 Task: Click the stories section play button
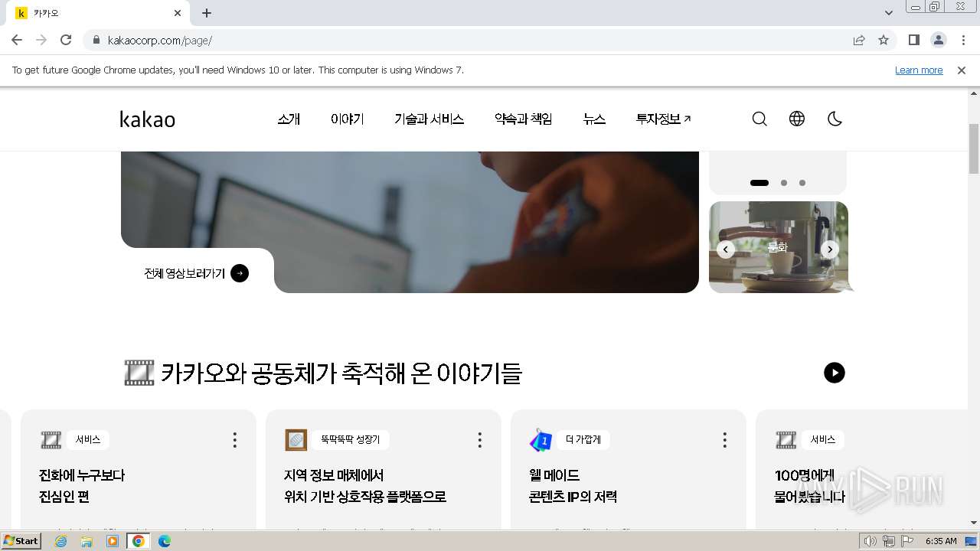(835, 373)
